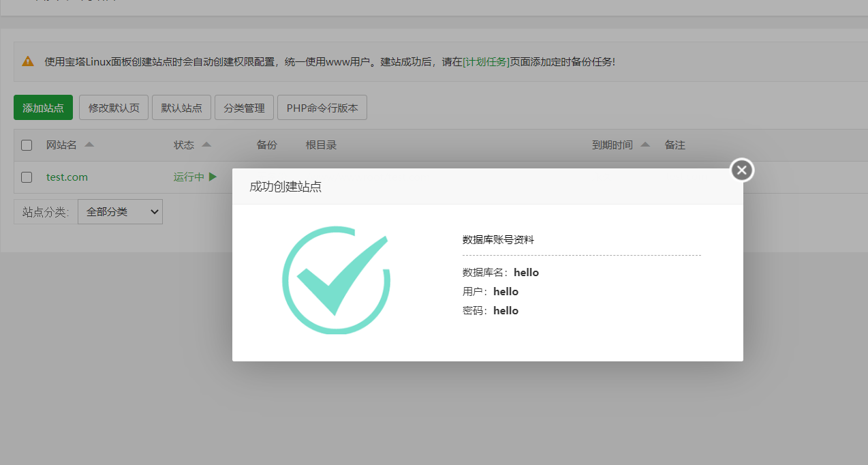868x465 pixels.
Task: Click the warning triangle icon
Action: pyautogui.click(x=27, y=61)
